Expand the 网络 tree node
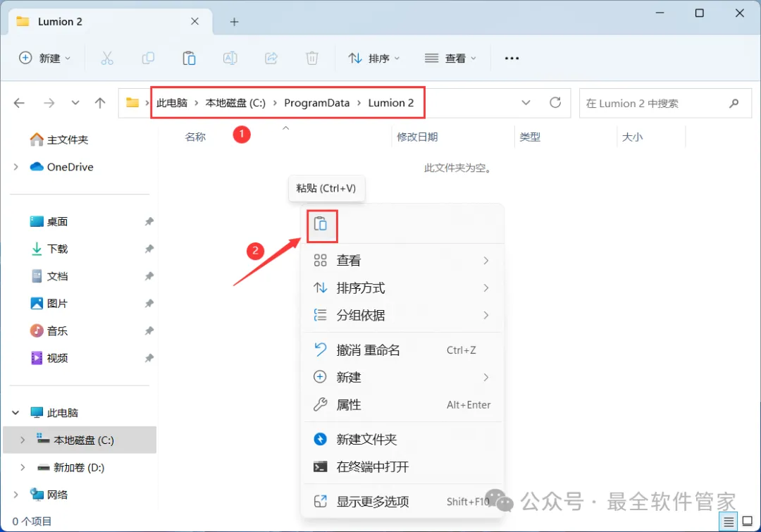 (16, 495)
